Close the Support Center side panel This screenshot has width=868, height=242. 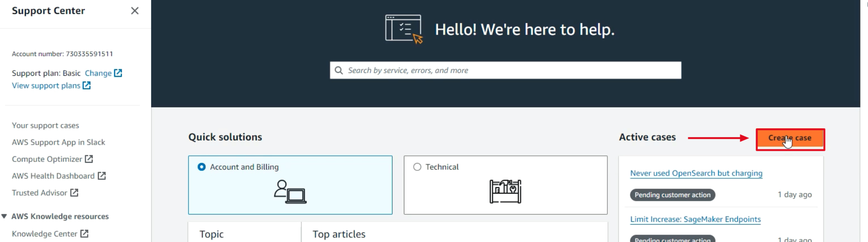tap(135, 11)
